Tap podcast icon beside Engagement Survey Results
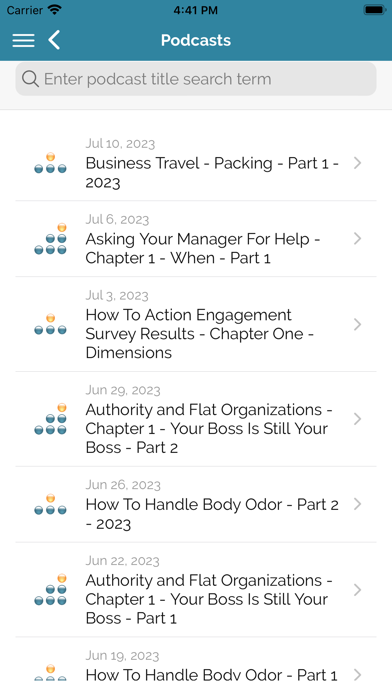392x696 pixels. (x=50, y=324)
